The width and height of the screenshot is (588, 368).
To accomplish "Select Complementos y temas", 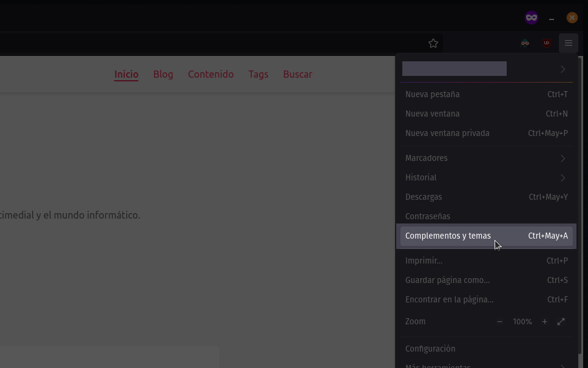I will [448, 236].
